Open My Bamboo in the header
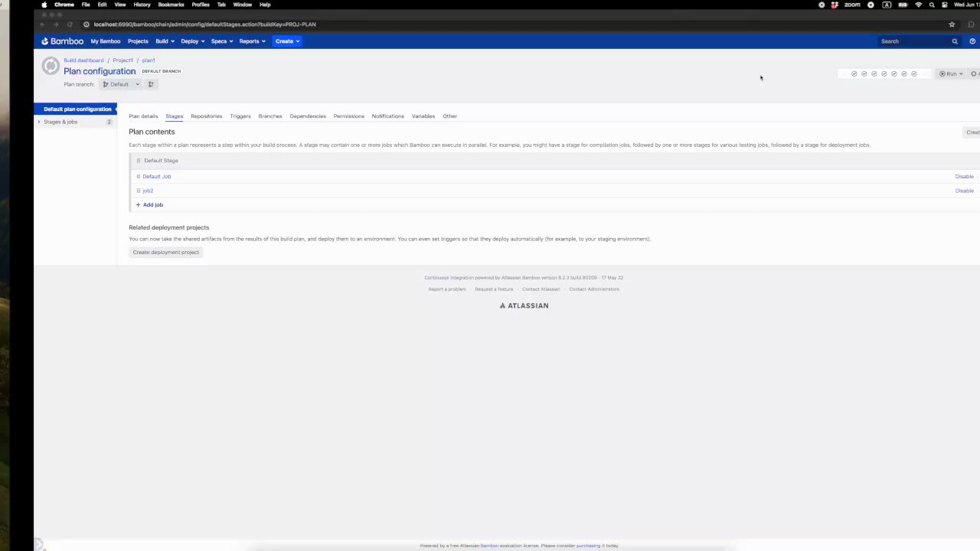The image size is (980, 551). click(x=106, y=41)
